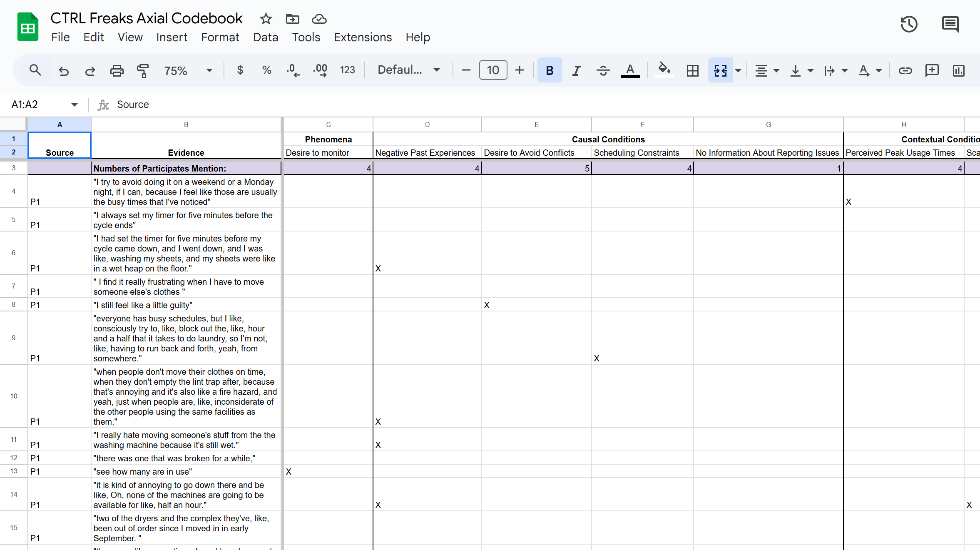Open more number formats 123
This screenshot has height=550, width=980.
pyautogui.click(x=347, y=70)
